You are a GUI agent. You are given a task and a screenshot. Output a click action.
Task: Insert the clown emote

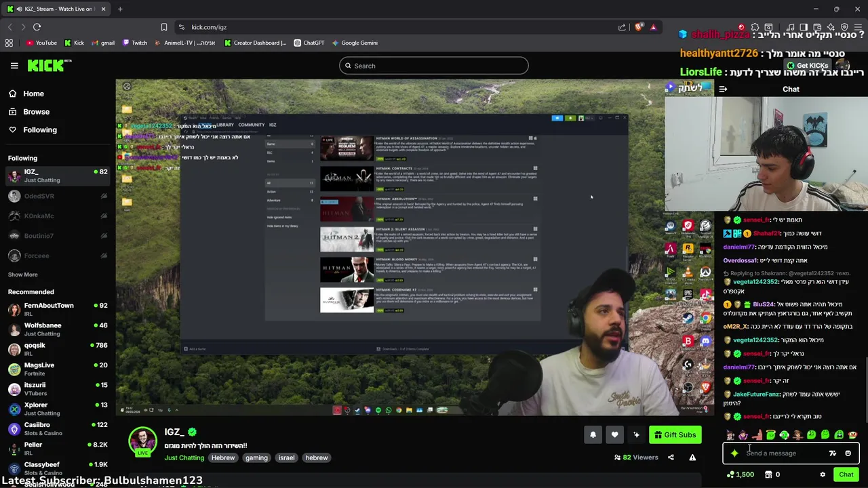tap(852, 435)
